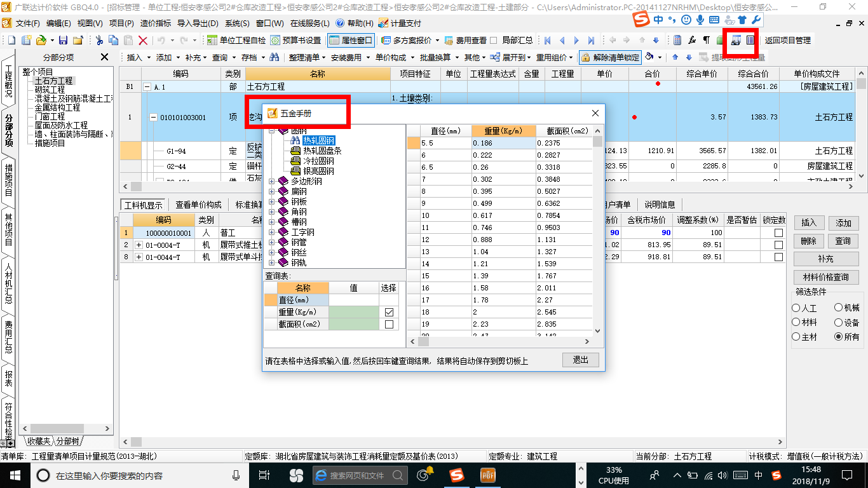Open 造价指标 menu
The height and width of the screenshot is (488, 868).
[156, 23]
